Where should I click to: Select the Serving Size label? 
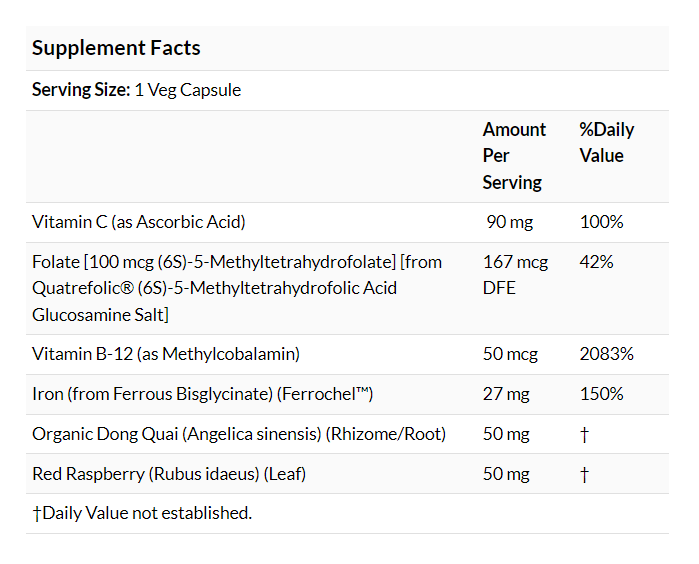click(x=81, y=90)
